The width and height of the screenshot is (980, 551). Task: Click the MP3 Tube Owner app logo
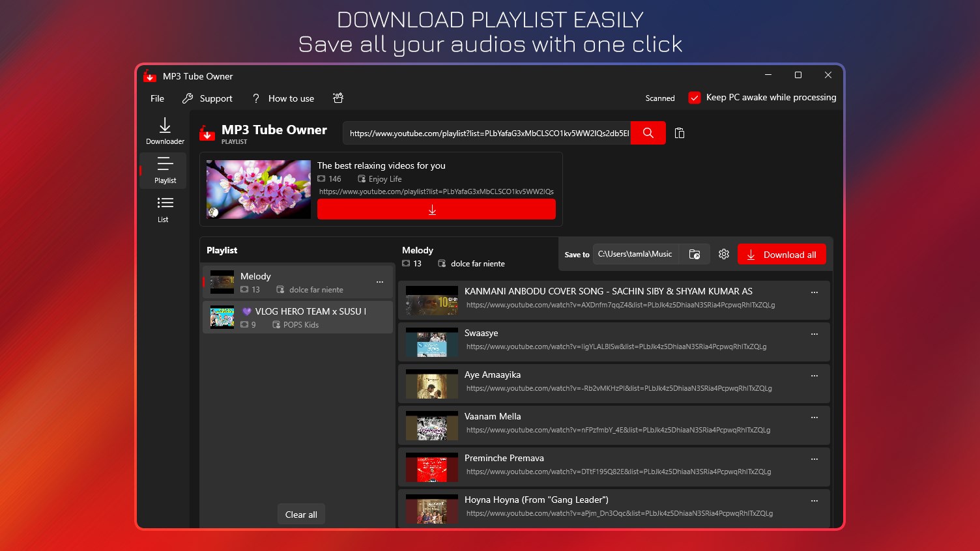point(208,133)
